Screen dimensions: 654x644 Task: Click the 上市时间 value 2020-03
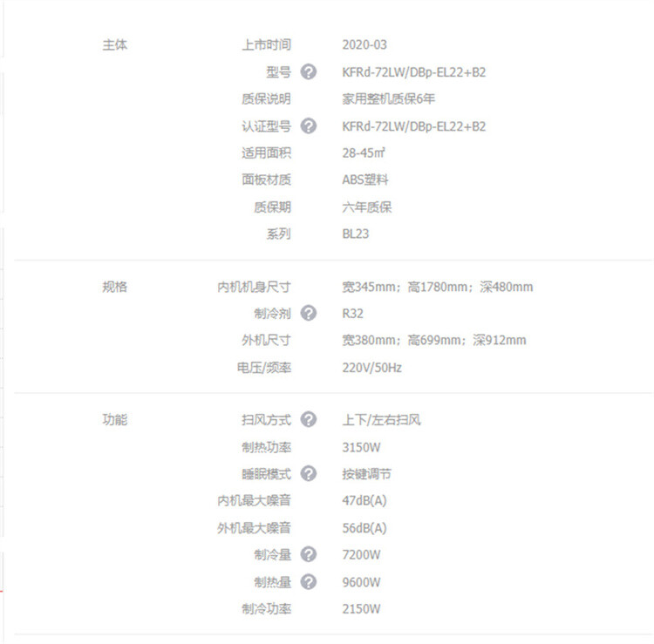(364, 44)
